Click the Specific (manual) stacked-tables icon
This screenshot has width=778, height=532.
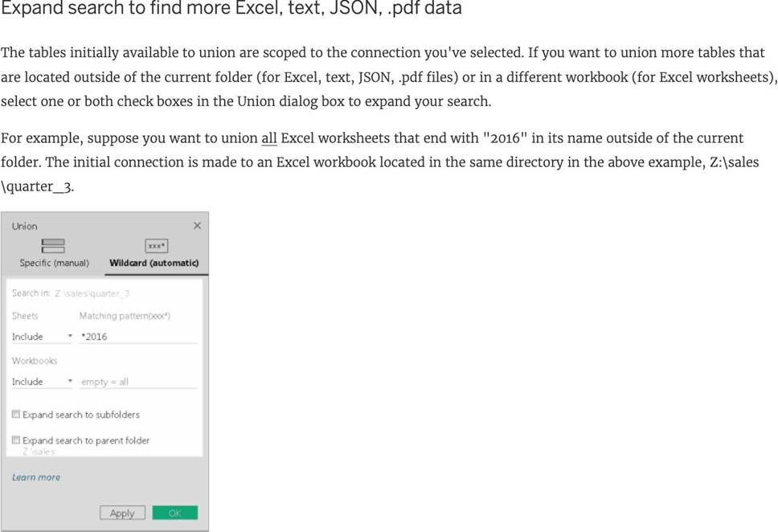point(53,245)
